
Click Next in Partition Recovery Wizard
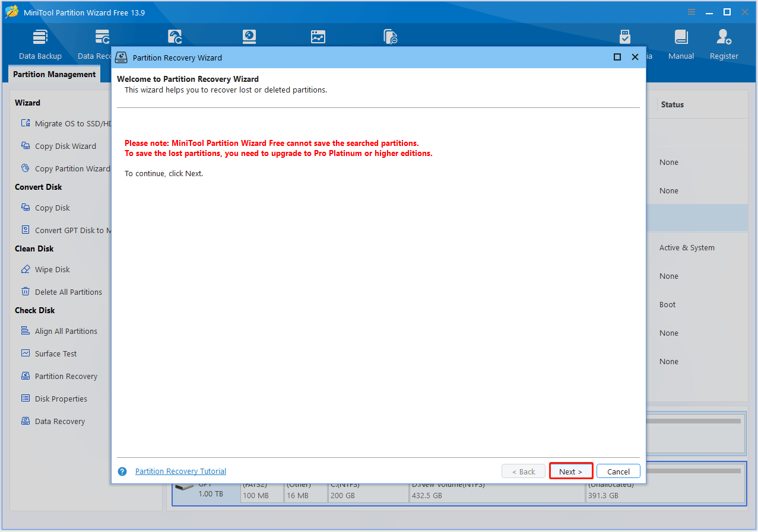pos(570,472)
